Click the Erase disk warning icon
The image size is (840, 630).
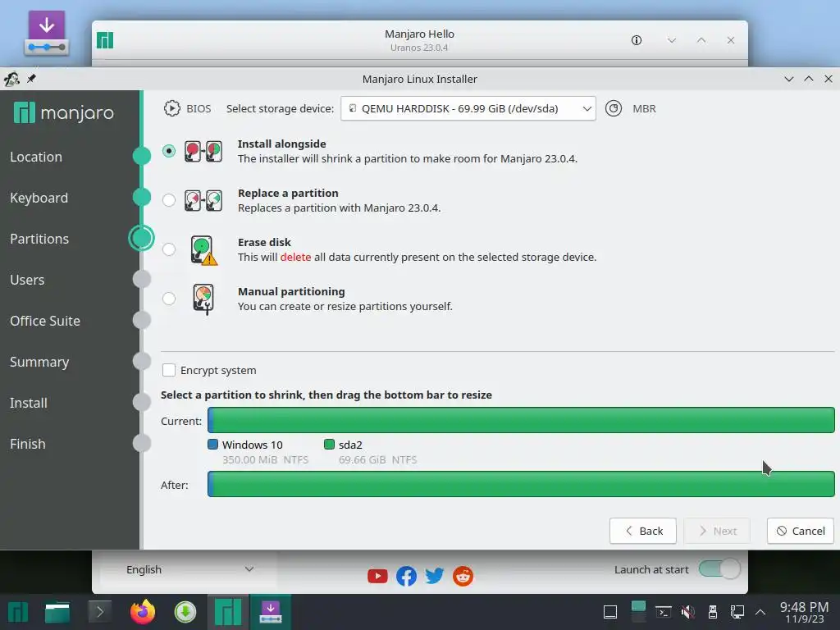pyautogui.click(x=204, y=250)
